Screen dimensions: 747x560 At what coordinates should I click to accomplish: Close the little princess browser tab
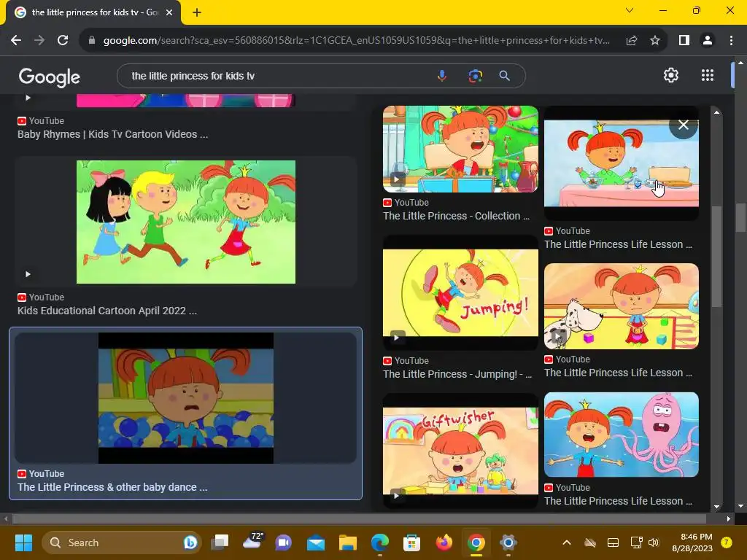pos(169,12)
